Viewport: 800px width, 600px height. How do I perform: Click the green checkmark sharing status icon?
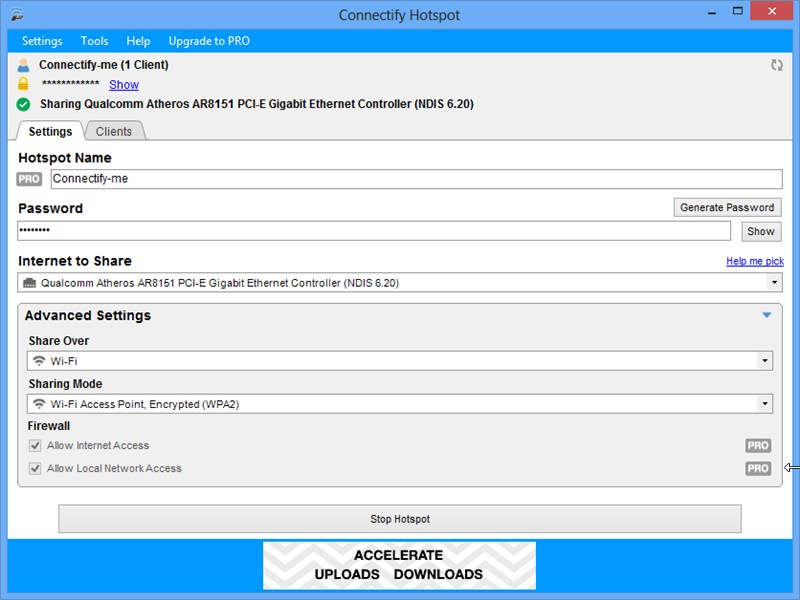click(23, 104)
